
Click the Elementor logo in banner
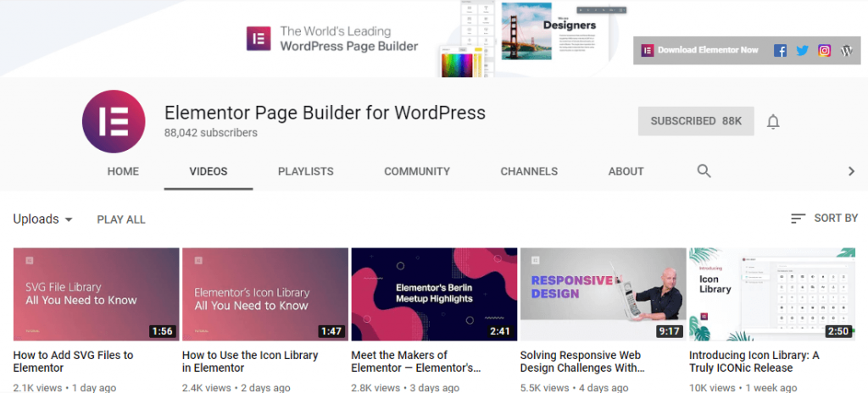(x=259, y=39)
